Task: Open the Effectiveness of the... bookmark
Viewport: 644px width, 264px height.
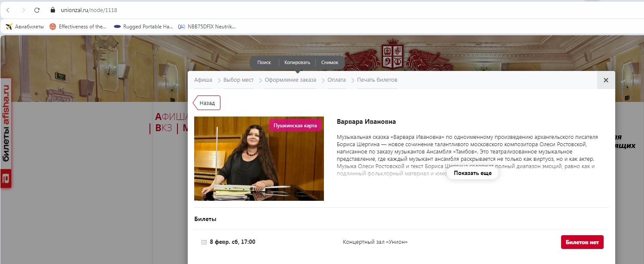Action: [78, 27]
